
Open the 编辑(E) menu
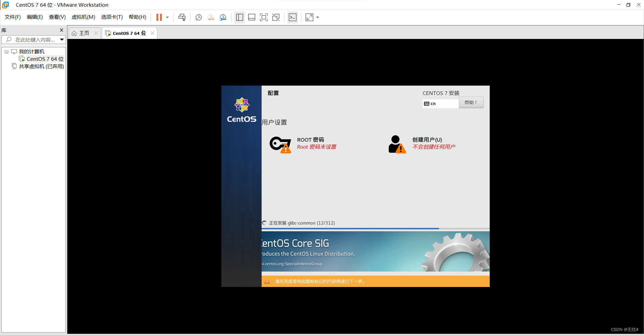click(x=35, y=17)
